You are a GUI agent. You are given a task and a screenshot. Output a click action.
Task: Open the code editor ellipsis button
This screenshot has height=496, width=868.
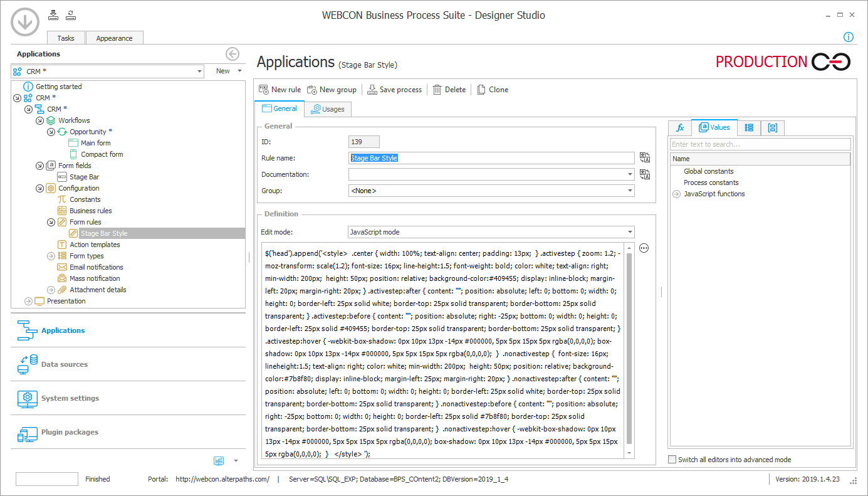(x=644, y=248)
